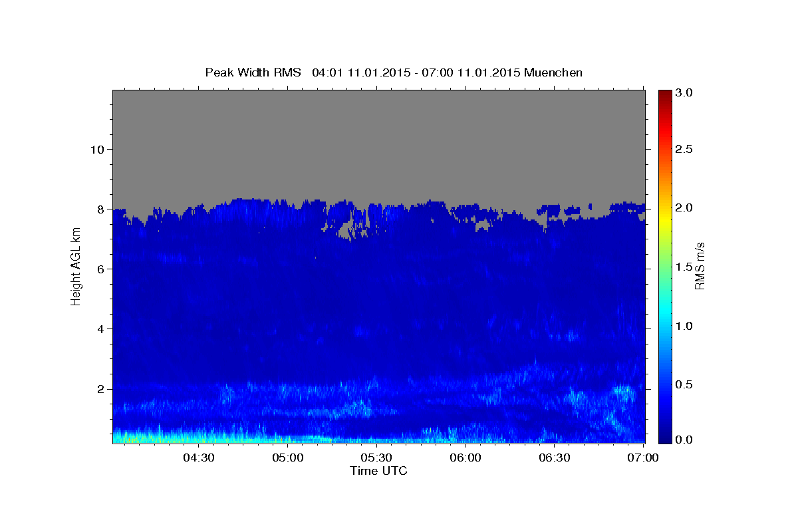
Task: Select the 07:00 time tick label
Action: pyautogui.click(x=644, y=458)
